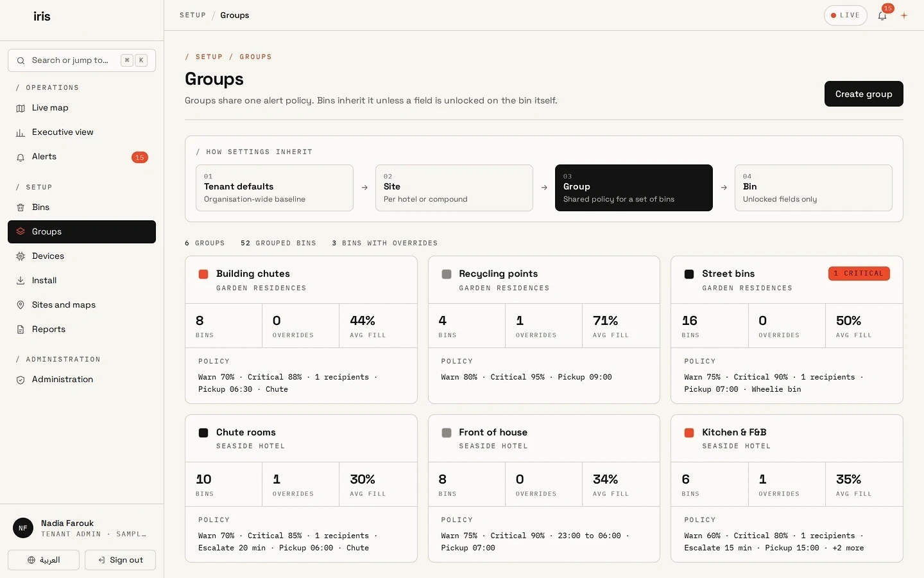924x578 pixels.
Task: Click the Executive view chart icon
Action: point(21,132)
